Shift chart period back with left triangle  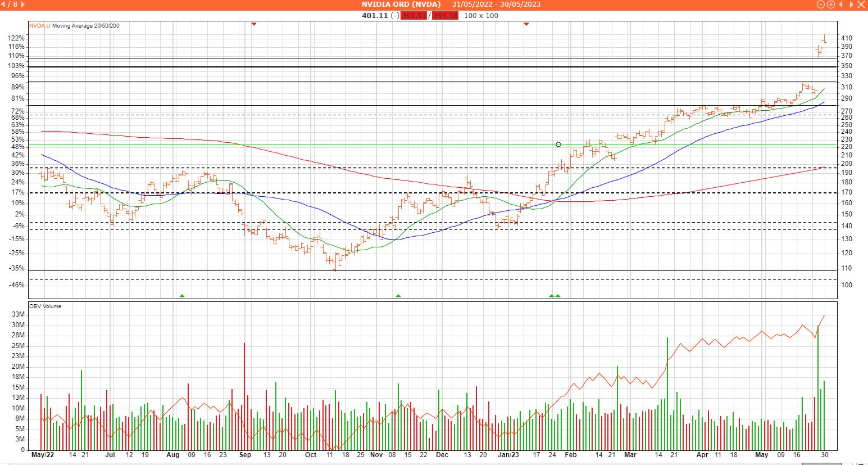coord(841,4)
